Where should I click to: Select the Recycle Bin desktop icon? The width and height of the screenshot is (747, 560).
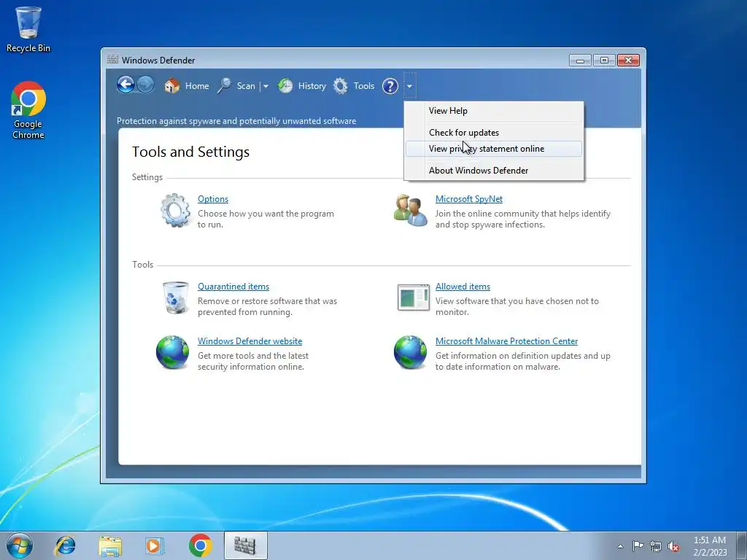pos(28,28)
